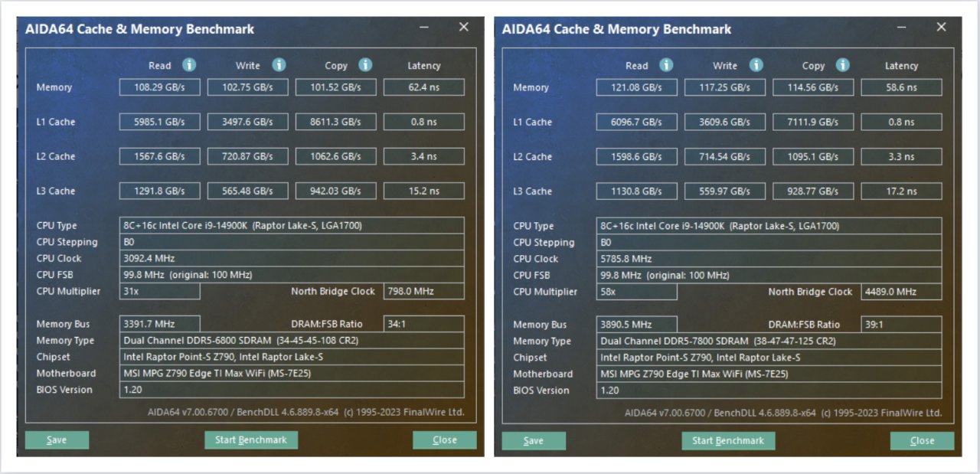Click CPU Multiplier field showing 31x
This screenshot has width=980, height=474.
click(159, 291)
